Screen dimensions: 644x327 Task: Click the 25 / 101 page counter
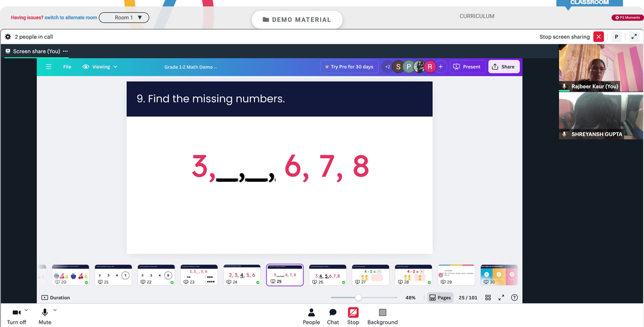[x=468, y=297]
